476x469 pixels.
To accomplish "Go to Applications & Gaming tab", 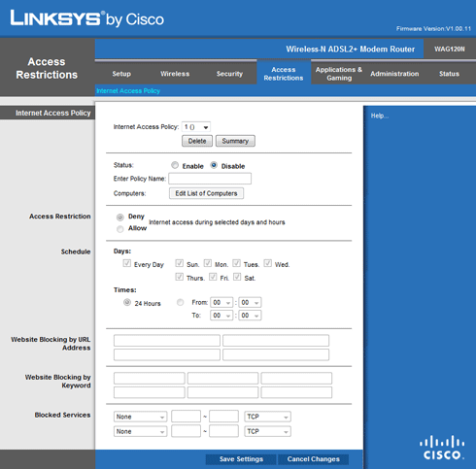I will (x=339, y=74).
